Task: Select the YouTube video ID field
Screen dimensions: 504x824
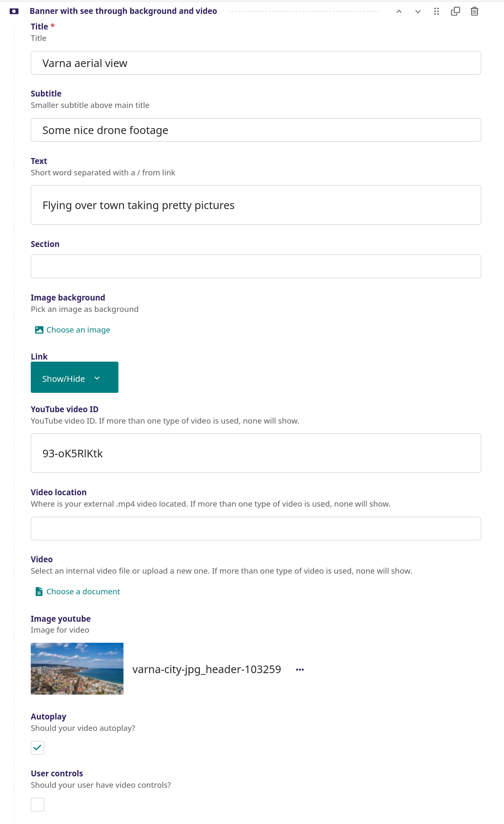Action: point(256,453)
